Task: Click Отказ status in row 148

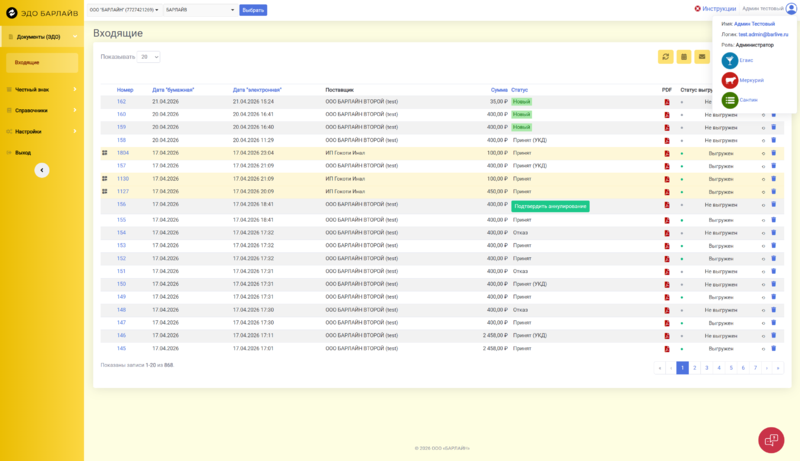Action: pyautogui.click(x=520, y=310)
